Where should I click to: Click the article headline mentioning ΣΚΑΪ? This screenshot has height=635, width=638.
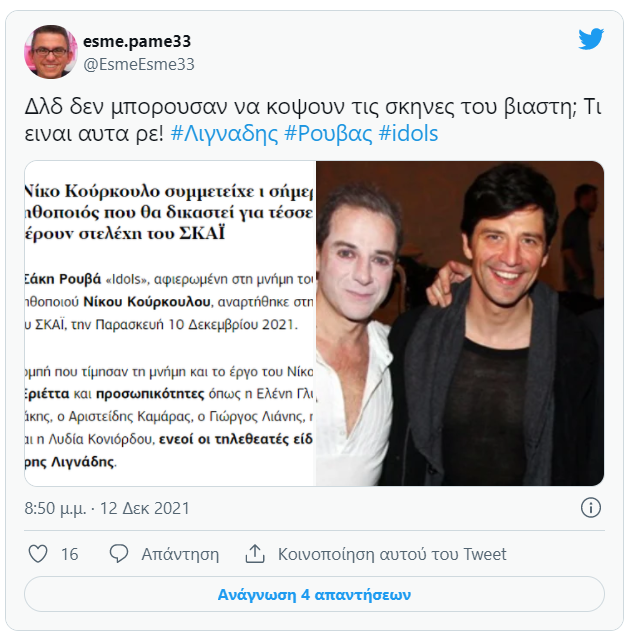click(169, 212)
